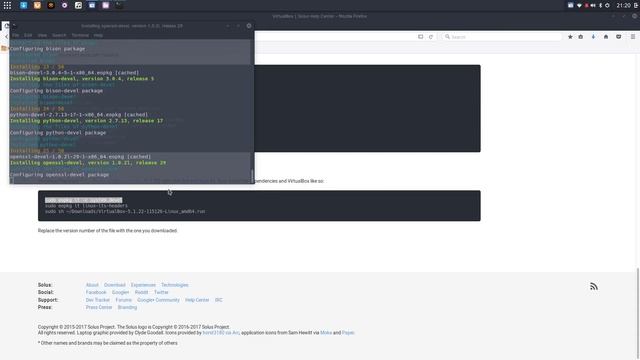Launch the music note app in the panel
640x360 pixels.
78,5
